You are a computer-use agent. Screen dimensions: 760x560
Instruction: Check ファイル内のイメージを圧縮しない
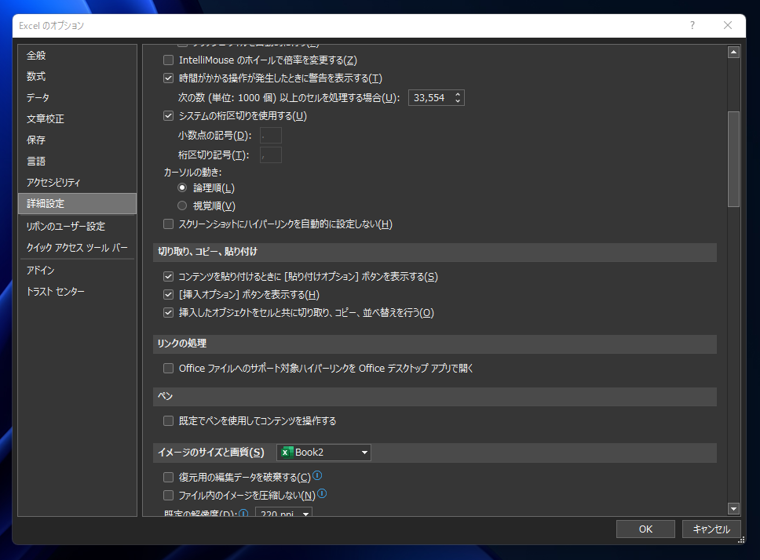[x=168, y=496]
